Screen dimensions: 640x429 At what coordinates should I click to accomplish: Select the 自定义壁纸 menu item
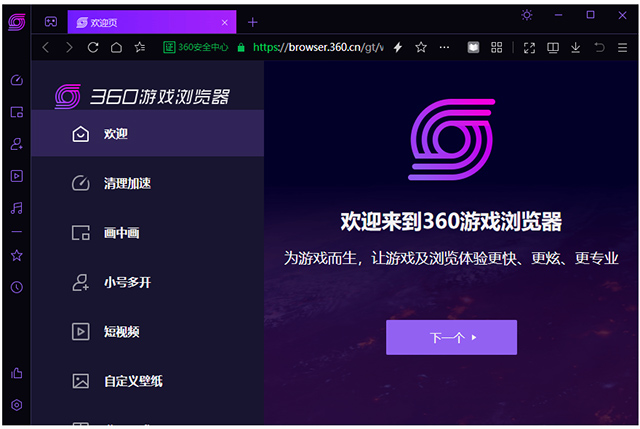(x=147, y=381)
